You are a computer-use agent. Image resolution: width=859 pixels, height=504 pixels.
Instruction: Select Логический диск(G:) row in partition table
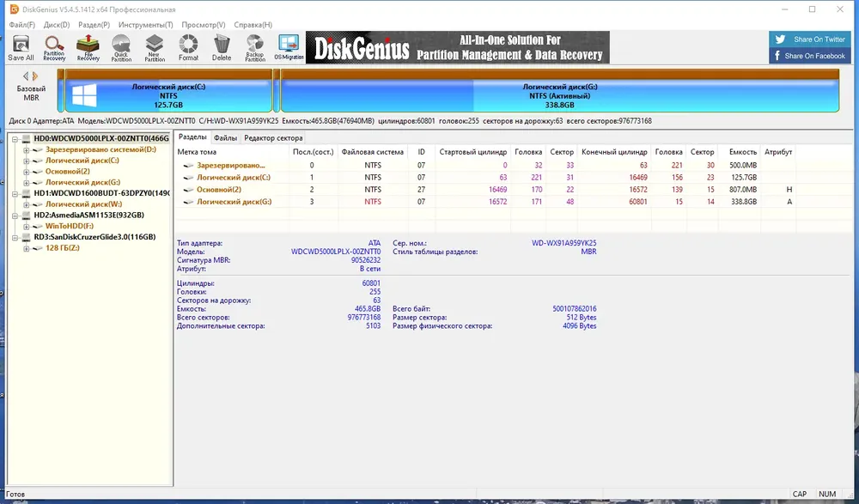pyautogui.click(x=486, y=202)
